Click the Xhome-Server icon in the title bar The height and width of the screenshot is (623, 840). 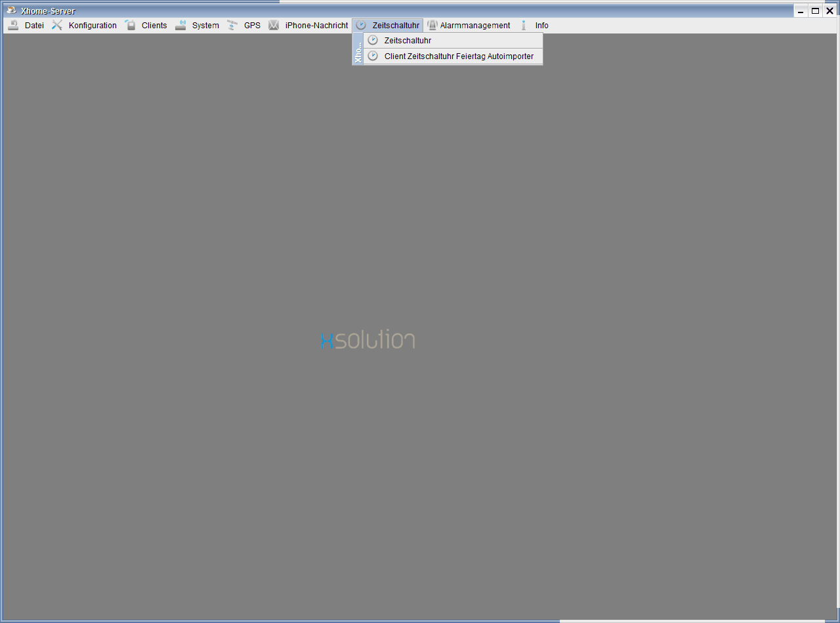[11, 11]
